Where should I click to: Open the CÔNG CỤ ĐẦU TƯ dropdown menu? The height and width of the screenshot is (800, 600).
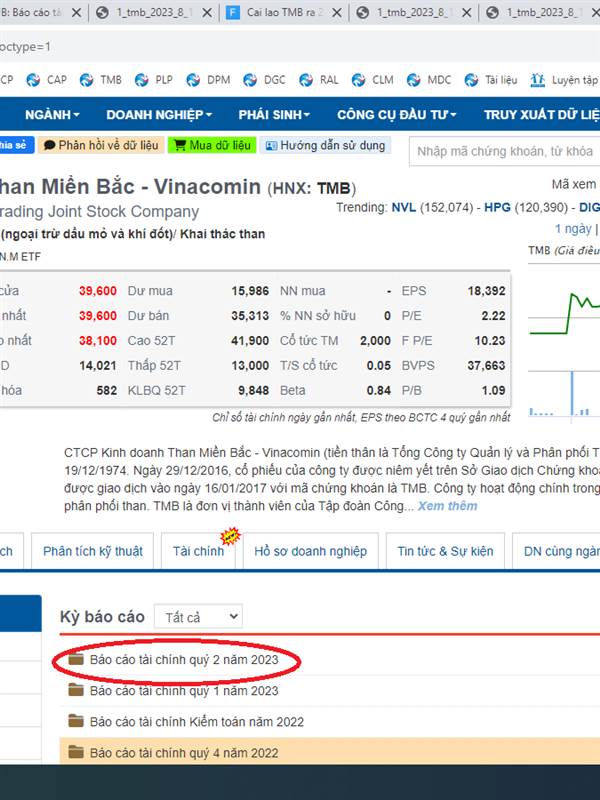[x=396, y=115]
